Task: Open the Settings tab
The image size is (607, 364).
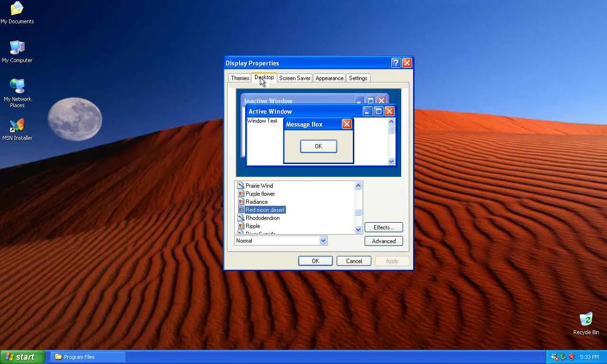Action: point(358,78)
